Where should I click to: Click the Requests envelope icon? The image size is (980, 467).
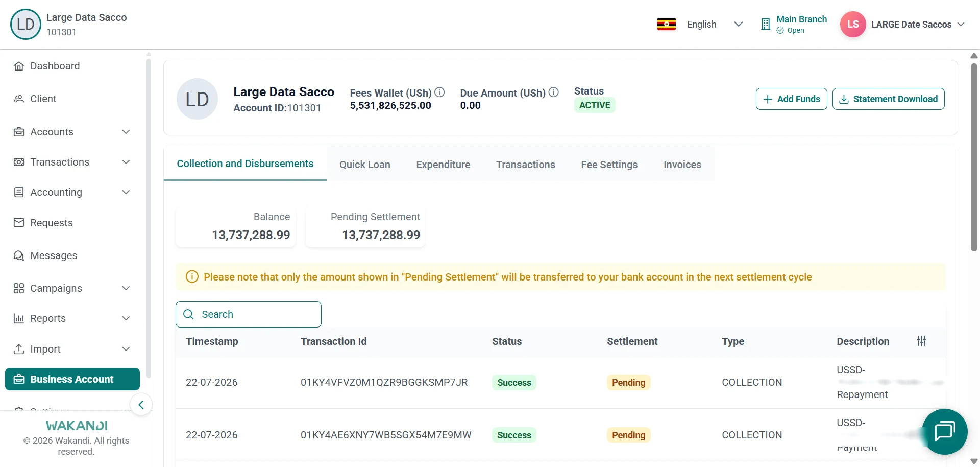(x=19, y=222)
